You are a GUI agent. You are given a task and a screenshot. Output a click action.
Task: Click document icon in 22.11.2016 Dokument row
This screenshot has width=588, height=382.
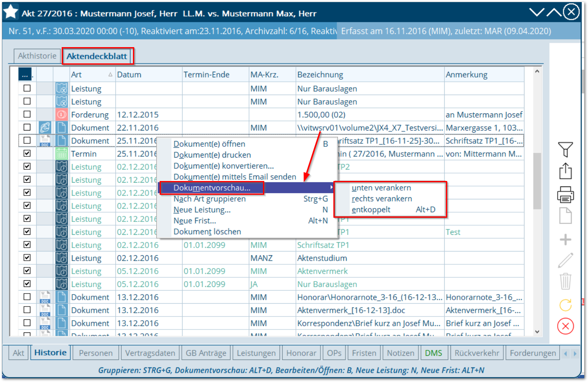point(62,127)
